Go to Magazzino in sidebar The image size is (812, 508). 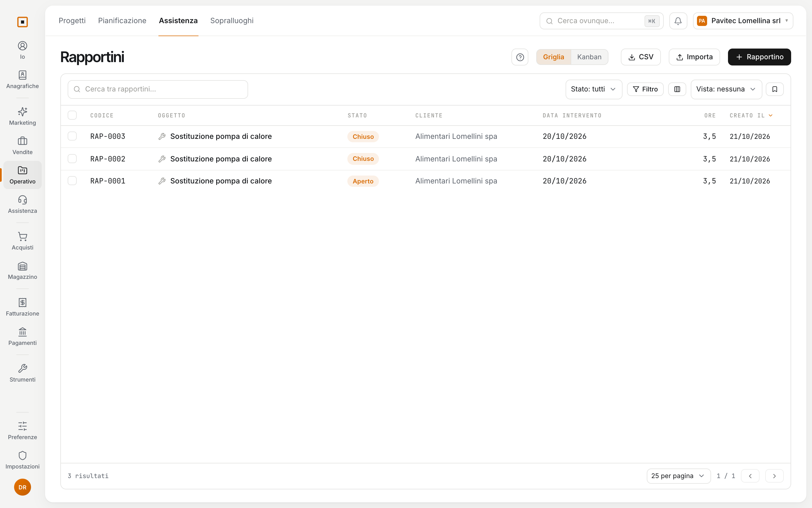click(x=23, y=270)
